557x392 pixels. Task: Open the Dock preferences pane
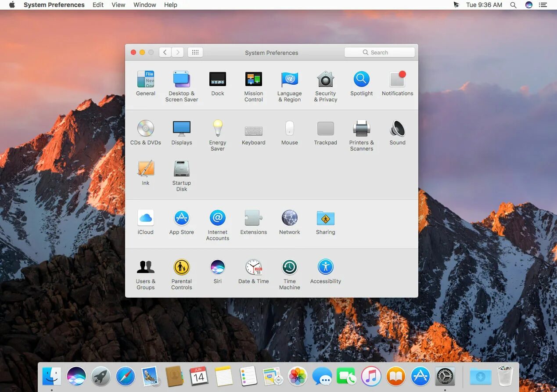point(218,83)
